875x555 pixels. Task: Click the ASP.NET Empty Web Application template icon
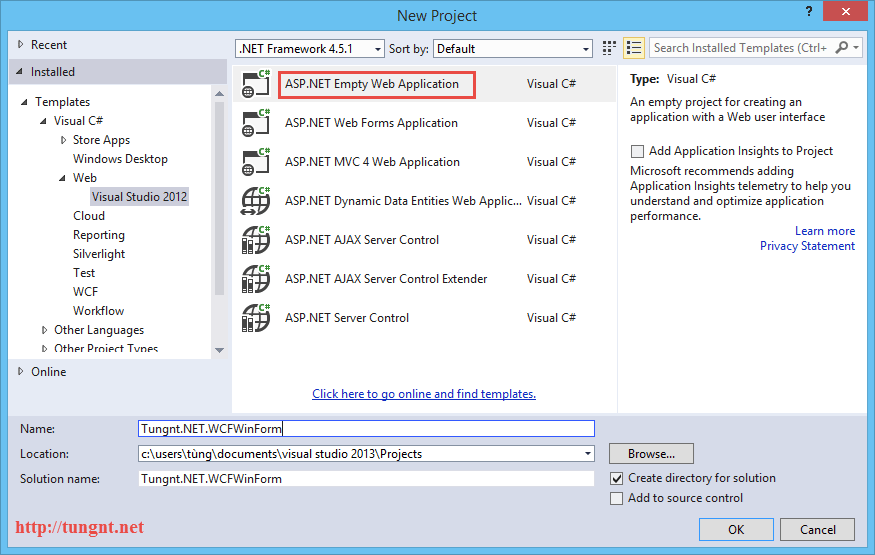(x=256, y=84)
